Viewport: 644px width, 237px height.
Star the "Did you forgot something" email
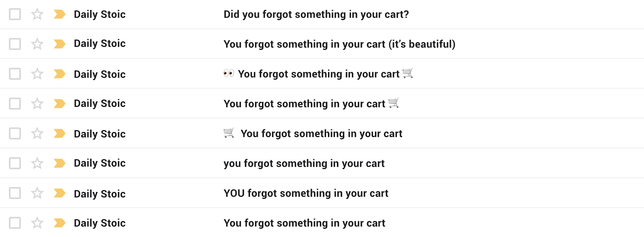tap(37, 14)
